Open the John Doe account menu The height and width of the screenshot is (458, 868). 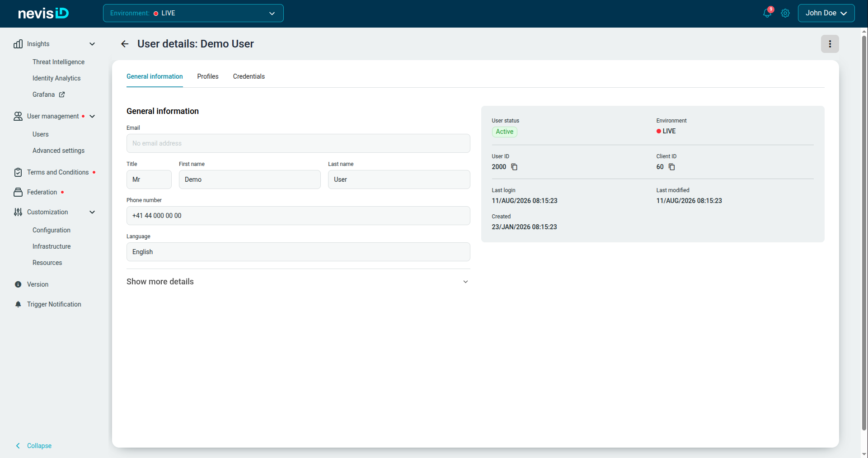point(826,13)
